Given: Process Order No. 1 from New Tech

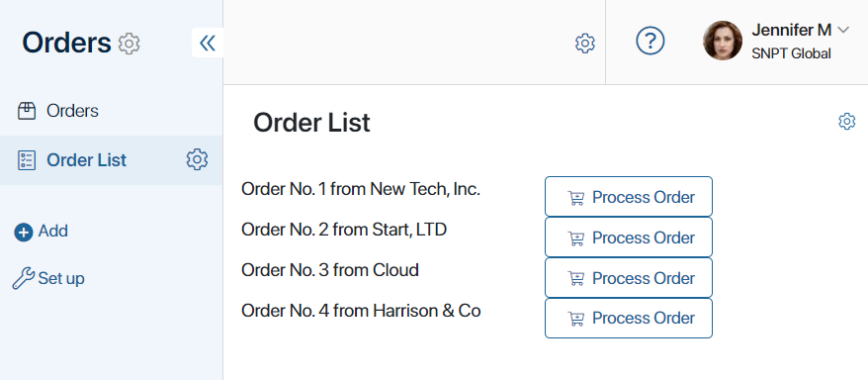Looking at the screenshot, I should (x=629, y=197).
